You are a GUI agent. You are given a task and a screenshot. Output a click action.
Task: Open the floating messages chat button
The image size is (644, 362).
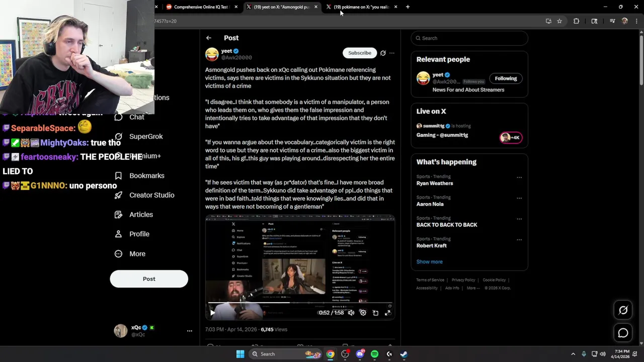tap(623, 333)
